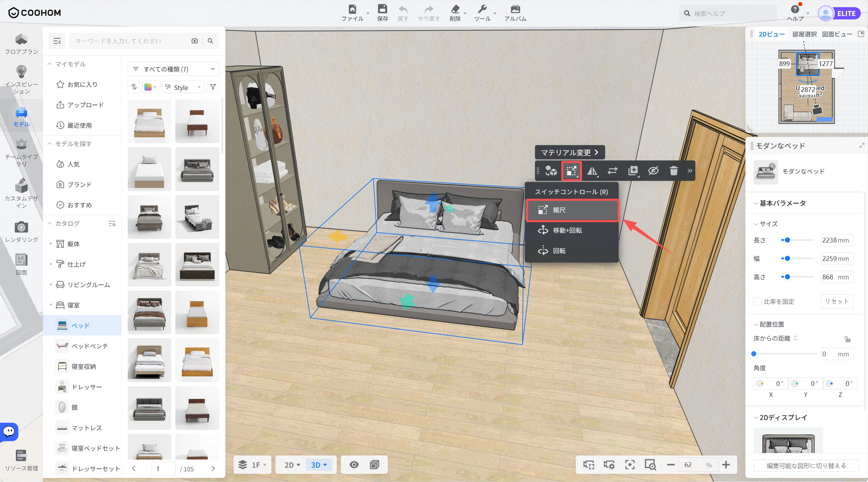Click 編集可能な図形に切り替える button

point(806,466)
